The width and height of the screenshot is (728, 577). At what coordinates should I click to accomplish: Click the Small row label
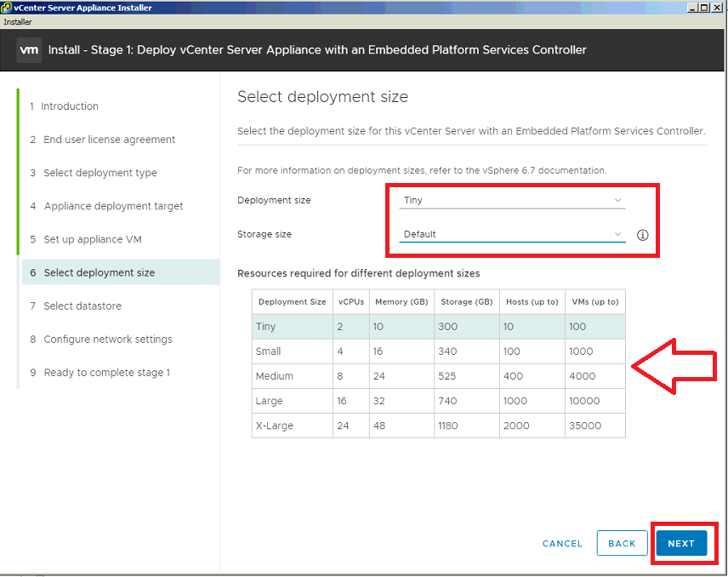[268, 351]
